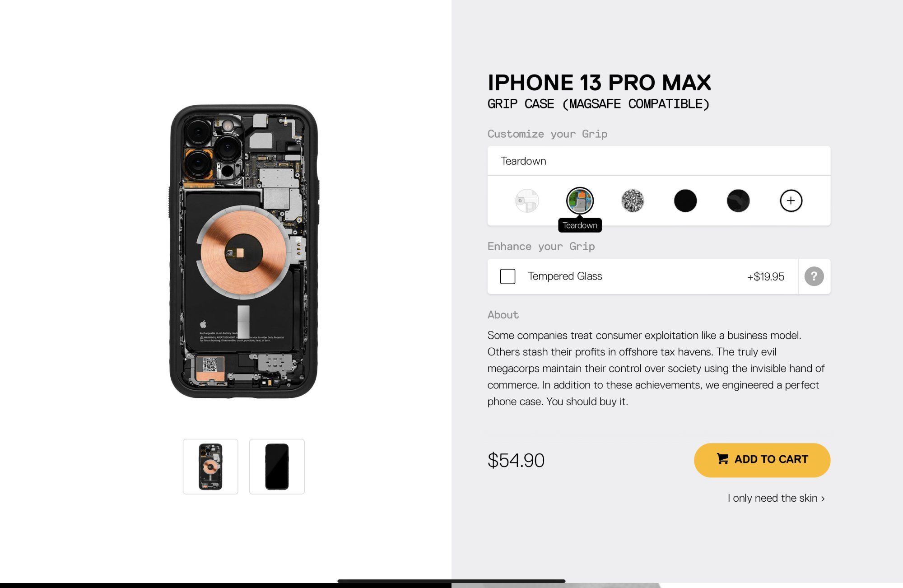
Task: Show the Teardown case back thumbnail
Action: (210, 467)
